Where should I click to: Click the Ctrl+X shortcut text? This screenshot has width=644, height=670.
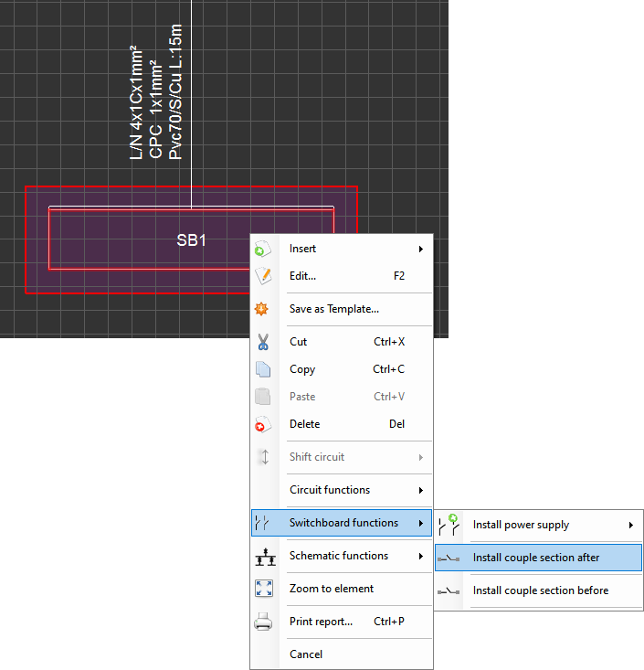coord(389,342)
